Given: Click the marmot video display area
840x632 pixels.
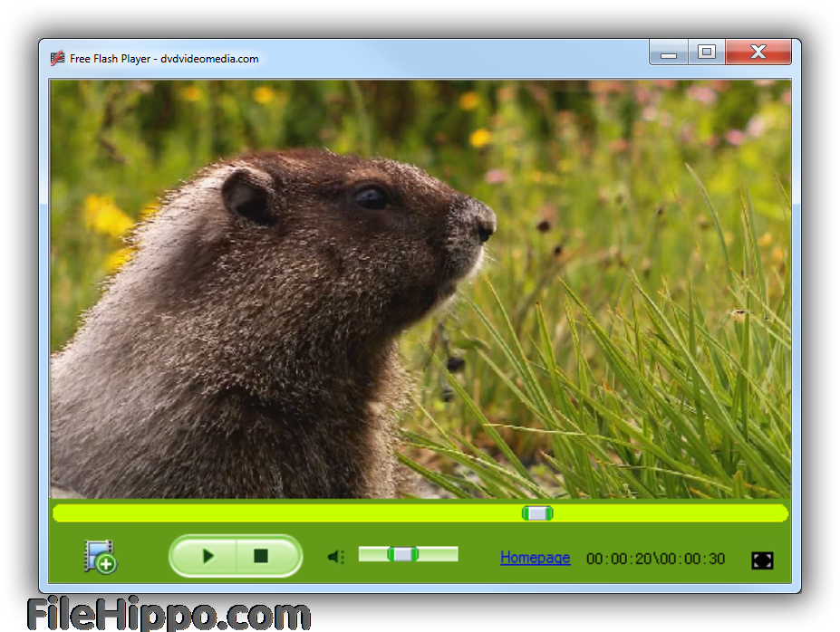Looking at the screenshot, I should 420,289.
